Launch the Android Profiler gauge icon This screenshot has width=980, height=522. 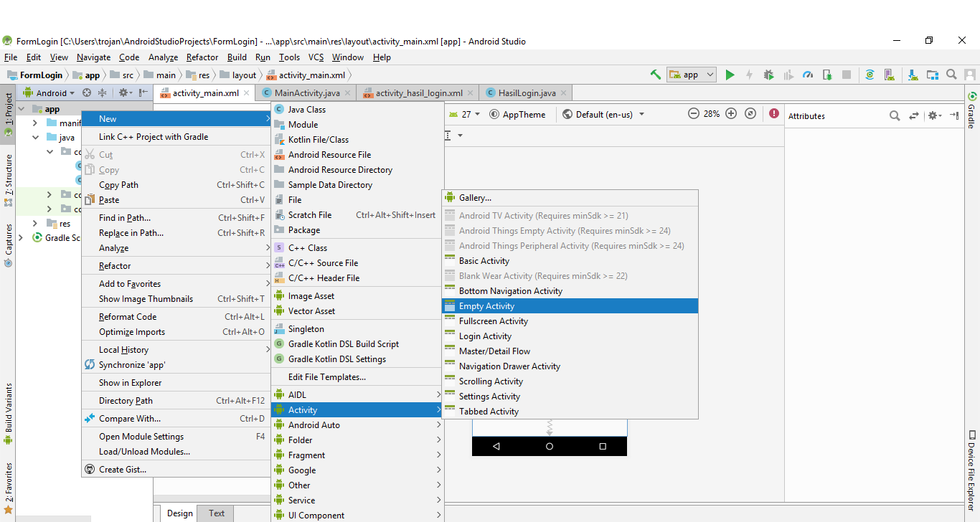(x=809, y=75)
